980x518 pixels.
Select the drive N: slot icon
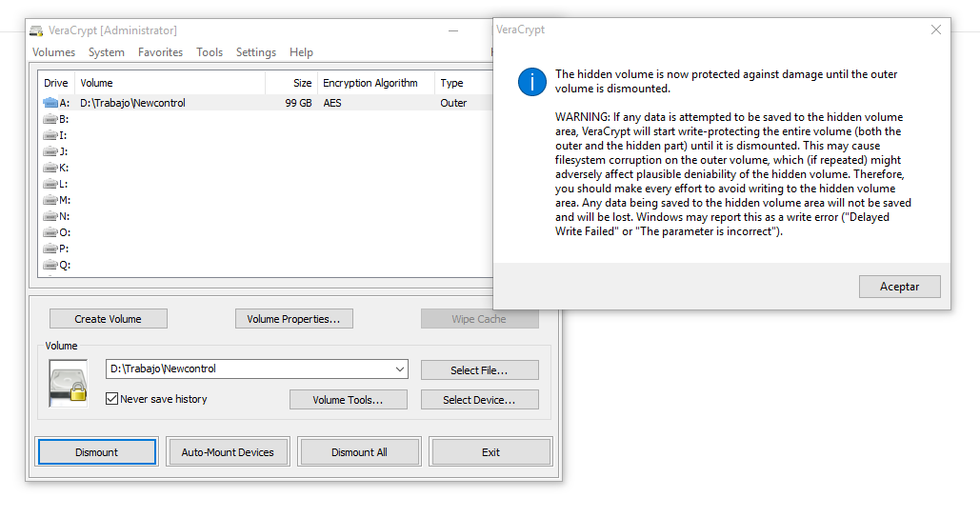pos(50,216)
